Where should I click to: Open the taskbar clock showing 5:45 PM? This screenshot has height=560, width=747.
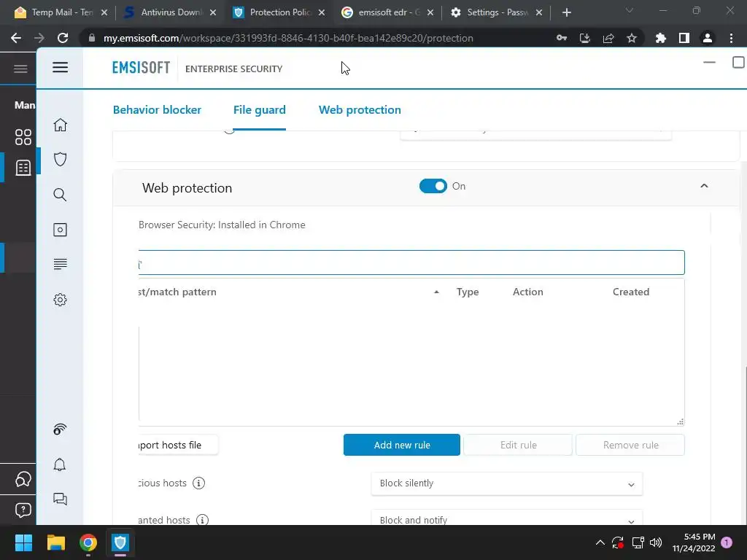pyautogui.click(x=694, y=542)
